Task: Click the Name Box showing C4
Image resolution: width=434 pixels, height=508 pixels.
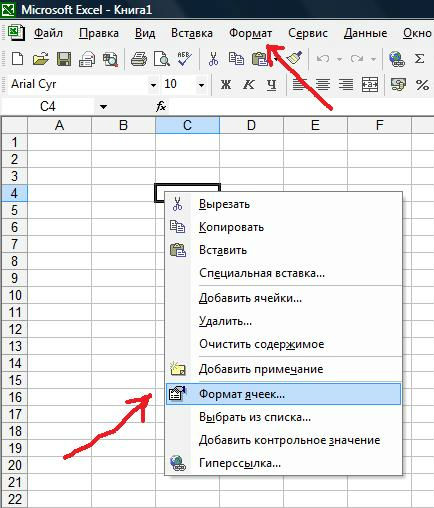Action: coord(48,107)
